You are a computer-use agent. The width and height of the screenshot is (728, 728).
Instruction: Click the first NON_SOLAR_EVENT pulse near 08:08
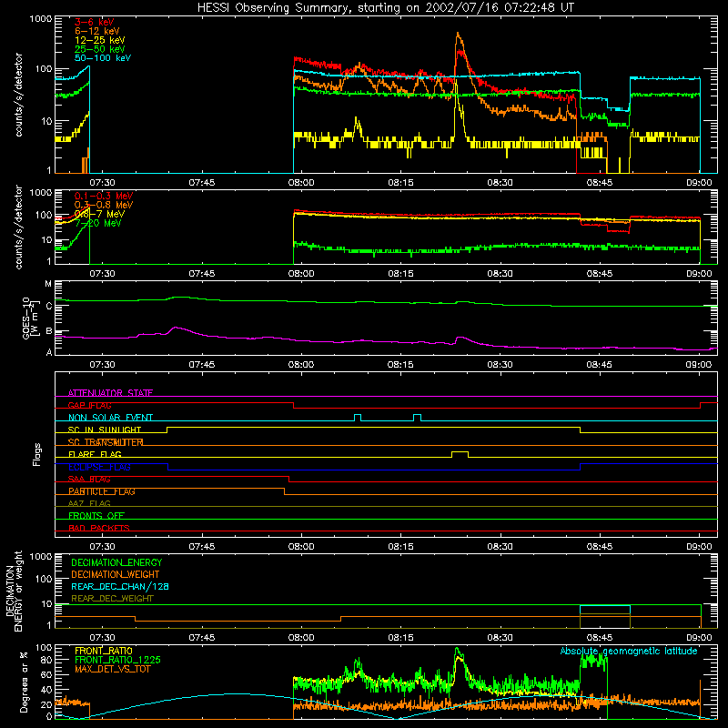[358, 418]
